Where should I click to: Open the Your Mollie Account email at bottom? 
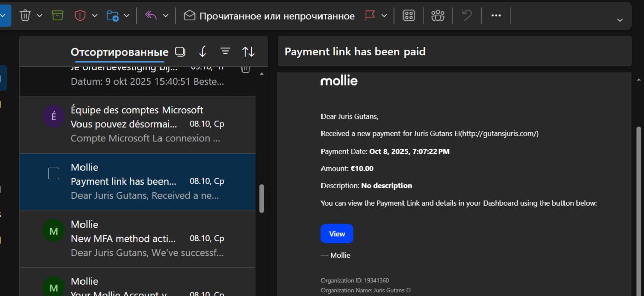coord(137,282)
